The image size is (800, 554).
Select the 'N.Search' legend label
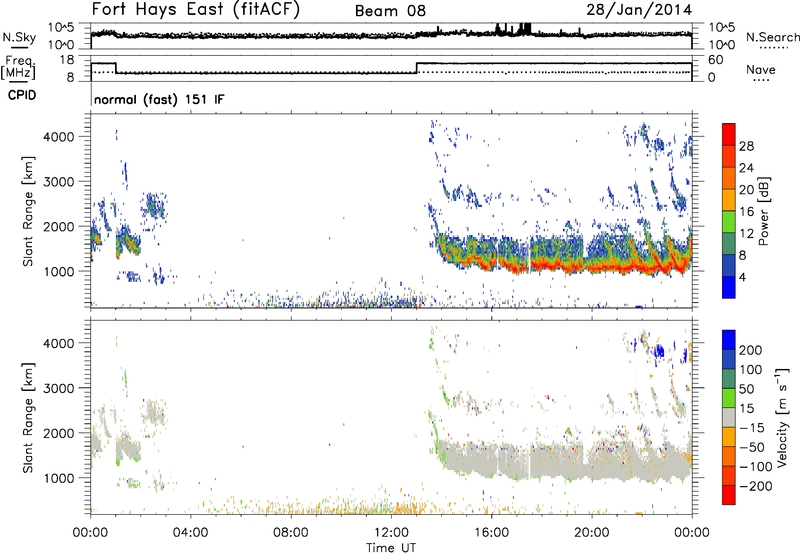(x=772, y=37)
